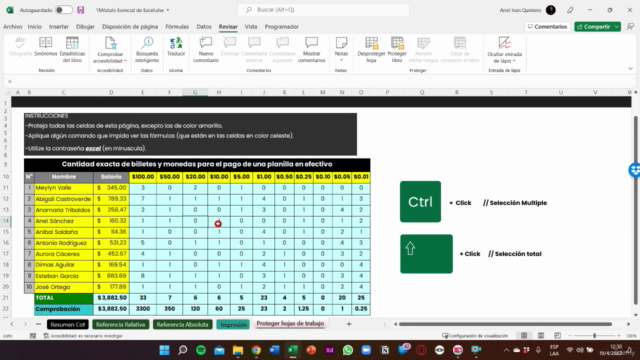Switch to Normal view in status bar
Screen dimensions: 640x360
pos(524,336)
